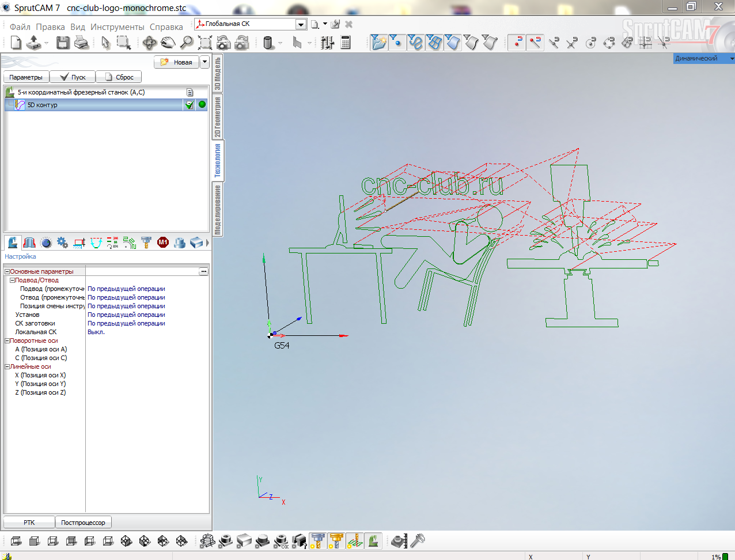Open dropdown arrow next to cylinder icon

coord(281,43)
